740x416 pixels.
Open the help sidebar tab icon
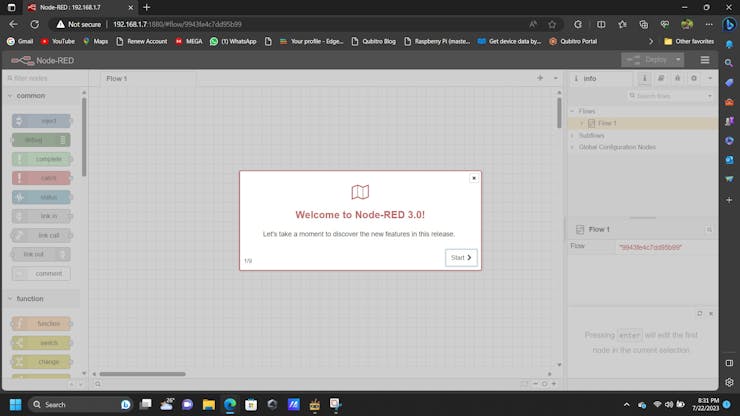point(661,78)
